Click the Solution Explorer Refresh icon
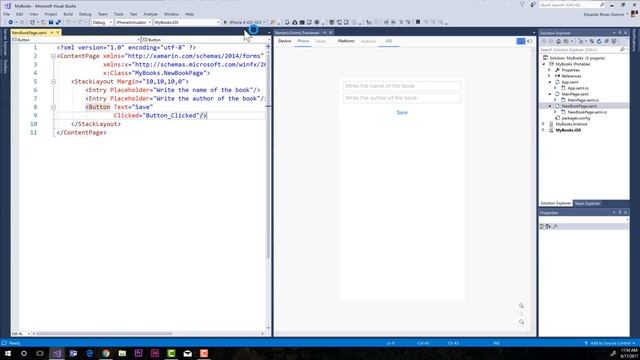 pos(599,41)
